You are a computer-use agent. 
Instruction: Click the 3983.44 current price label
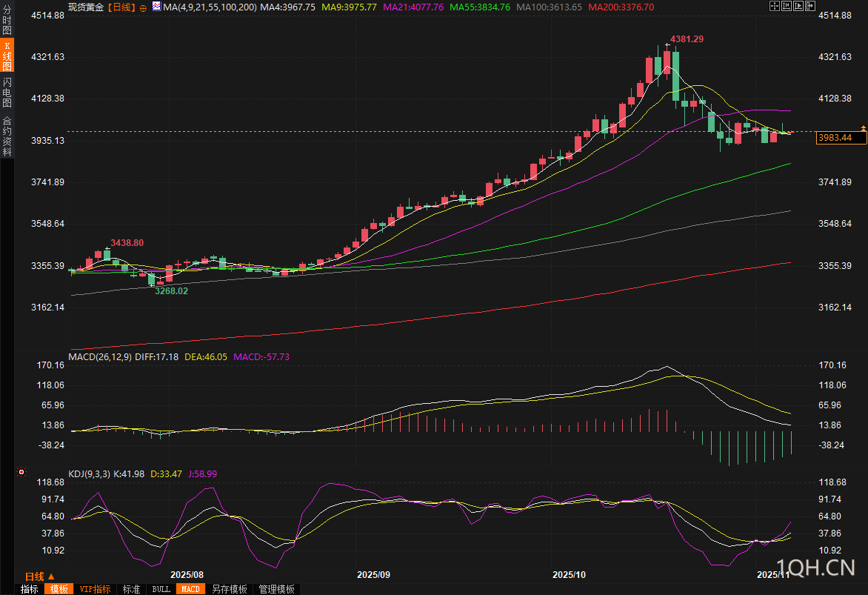tap(834, 138)
